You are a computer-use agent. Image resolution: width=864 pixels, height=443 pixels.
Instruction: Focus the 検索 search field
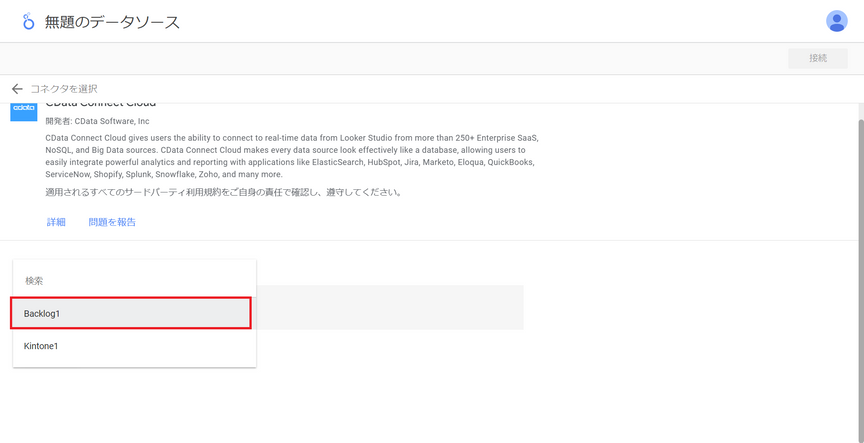click(x=134, y=280)
